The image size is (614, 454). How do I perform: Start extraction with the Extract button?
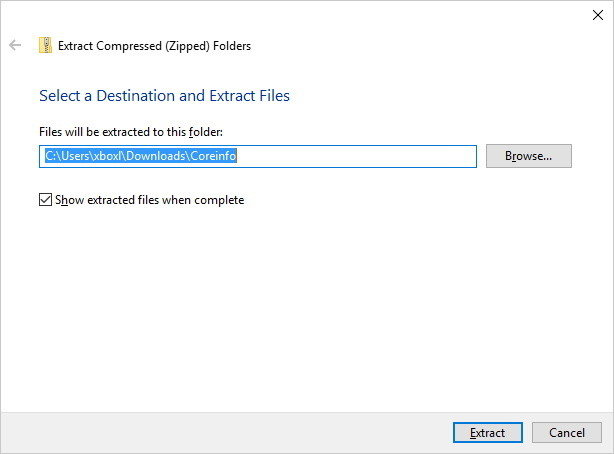[488, 432]
